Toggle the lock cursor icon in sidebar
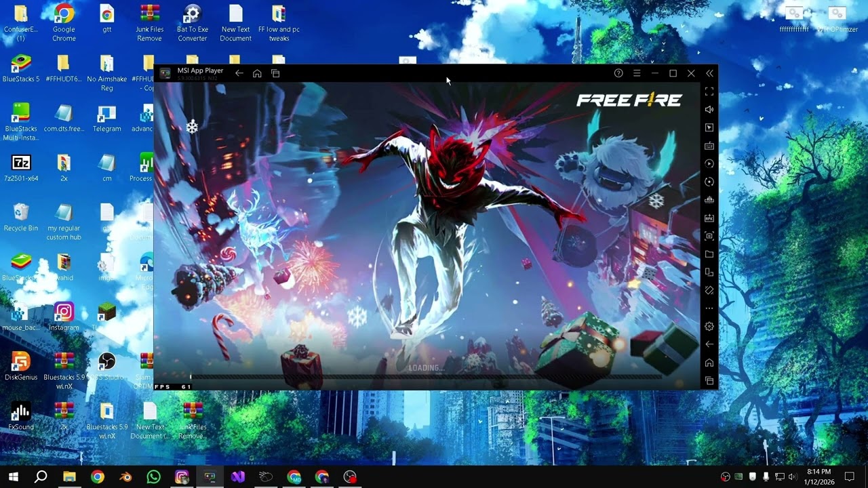This screenshot has height=488, width=868. (709, 127)
